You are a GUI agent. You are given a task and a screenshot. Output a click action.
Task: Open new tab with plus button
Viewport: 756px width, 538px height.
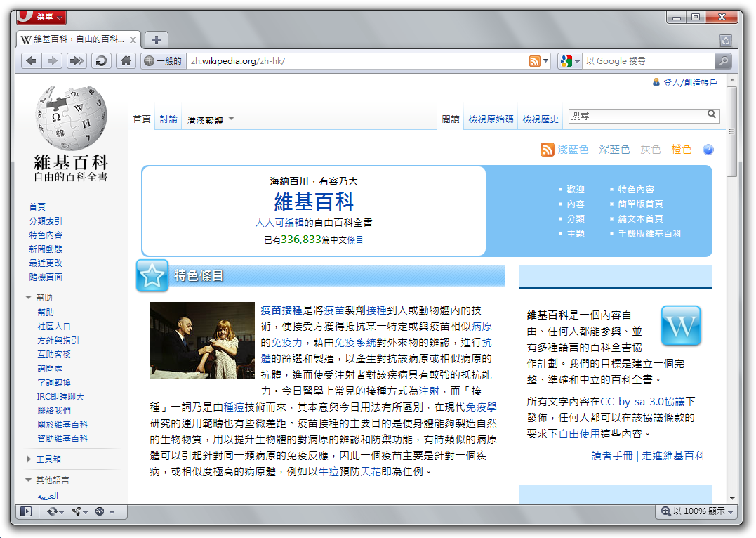157,40
